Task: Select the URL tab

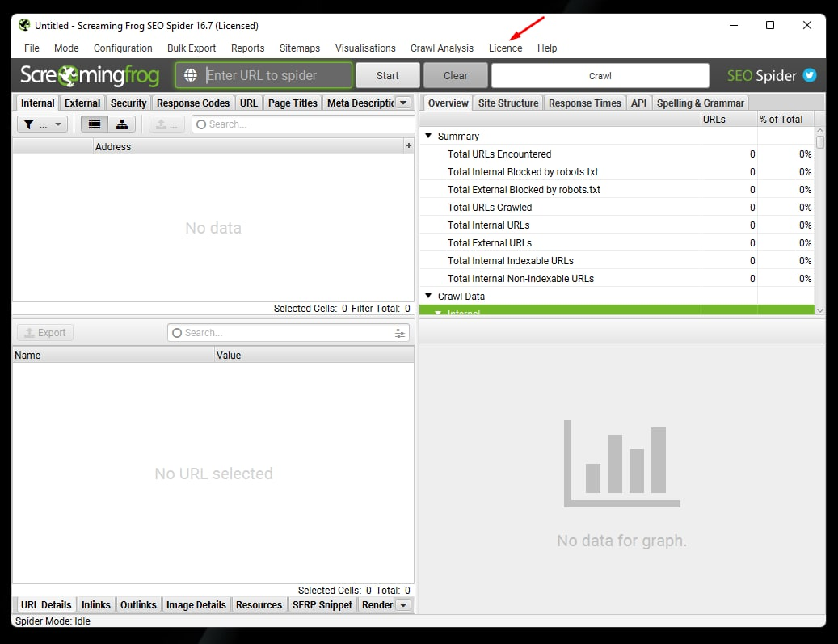Action: [249, 103]
